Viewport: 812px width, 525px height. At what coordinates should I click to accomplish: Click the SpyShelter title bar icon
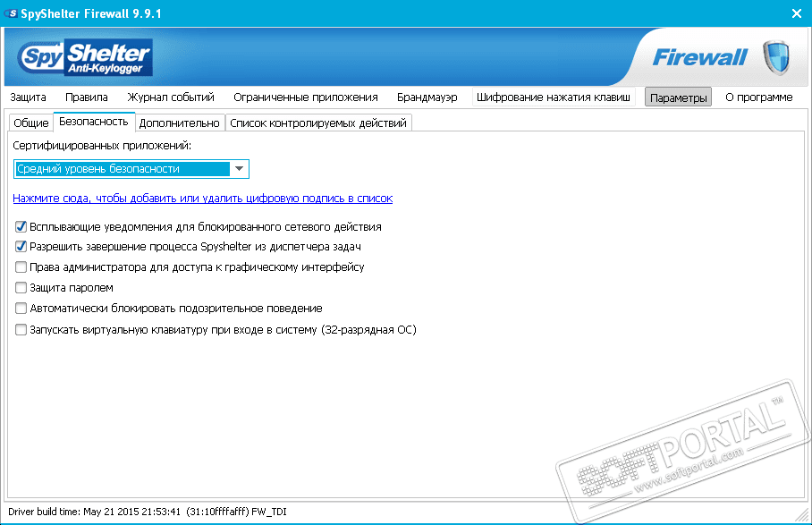[11, 13]
